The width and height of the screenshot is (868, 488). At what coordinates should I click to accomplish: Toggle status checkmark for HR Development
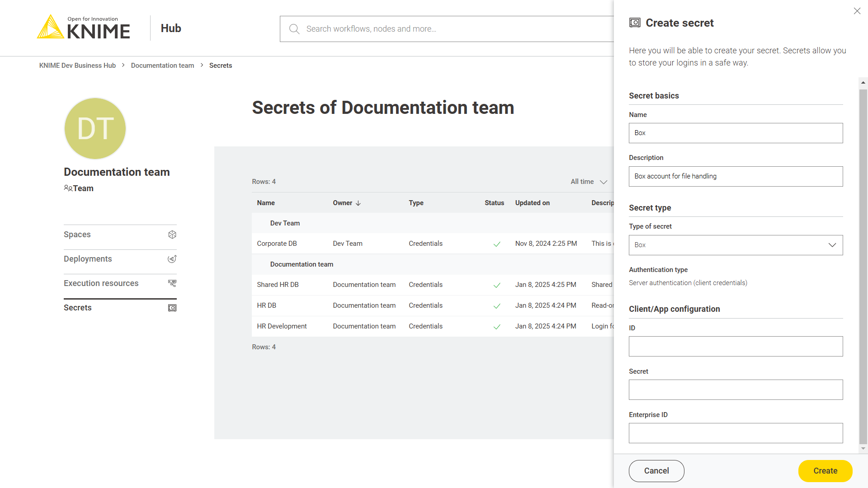(496, 327)
